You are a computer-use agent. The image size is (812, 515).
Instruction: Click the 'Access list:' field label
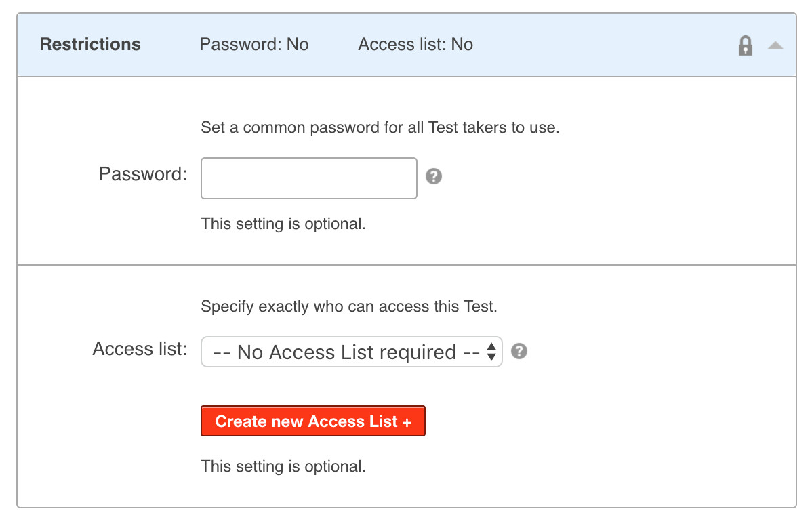click(x=140, y=349)
